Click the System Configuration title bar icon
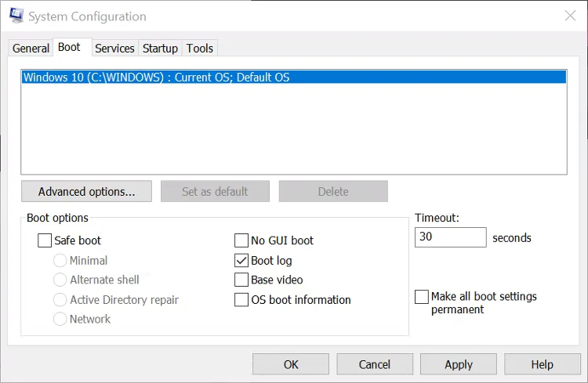This screenshot has height=383, width=588. pos(16,16)
